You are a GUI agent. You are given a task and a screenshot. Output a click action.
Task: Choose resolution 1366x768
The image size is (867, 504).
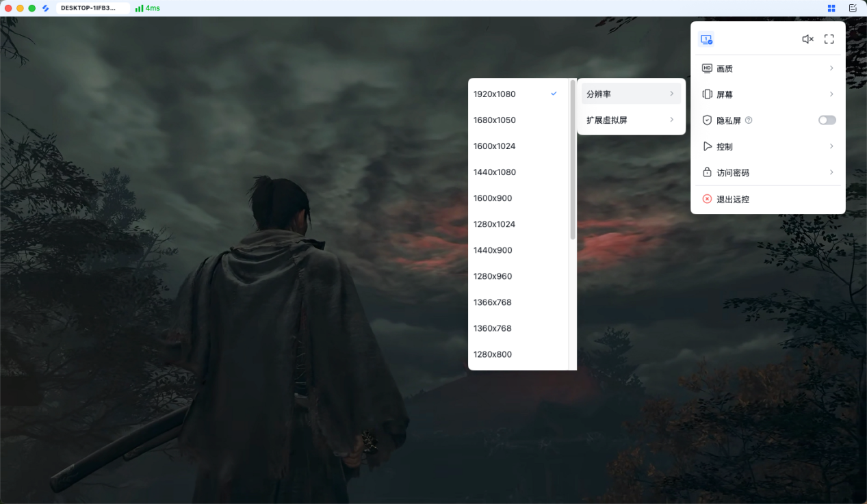click(x=518, y=302)
